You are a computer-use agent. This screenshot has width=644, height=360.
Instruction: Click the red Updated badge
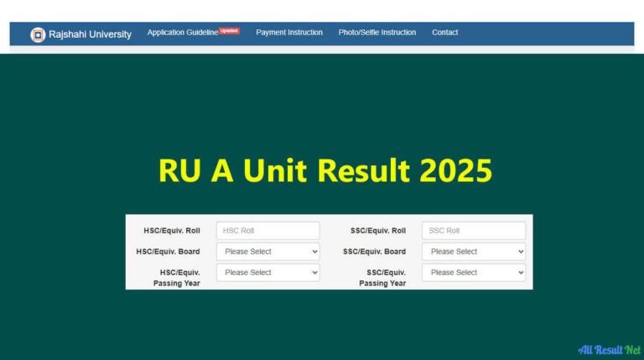point(230,30)
